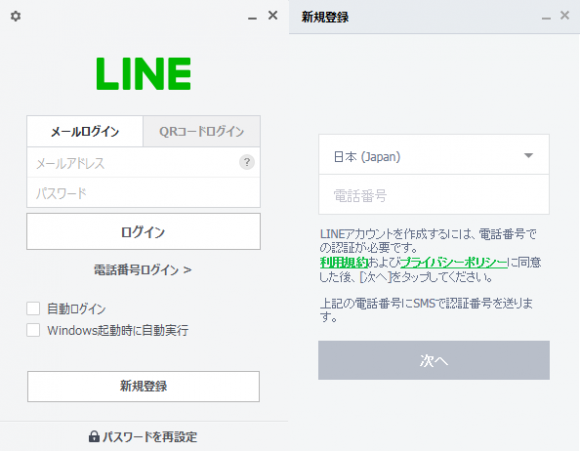Open the プライバシーポリシー link
Viewport: 580px width, 451px height.
click(x=454, y=262)
